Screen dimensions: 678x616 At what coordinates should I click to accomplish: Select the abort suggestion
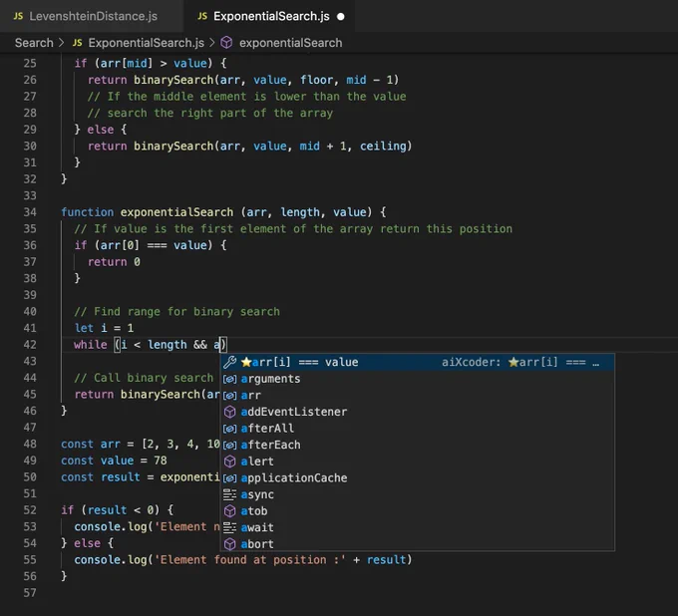[x=417, y=544]
